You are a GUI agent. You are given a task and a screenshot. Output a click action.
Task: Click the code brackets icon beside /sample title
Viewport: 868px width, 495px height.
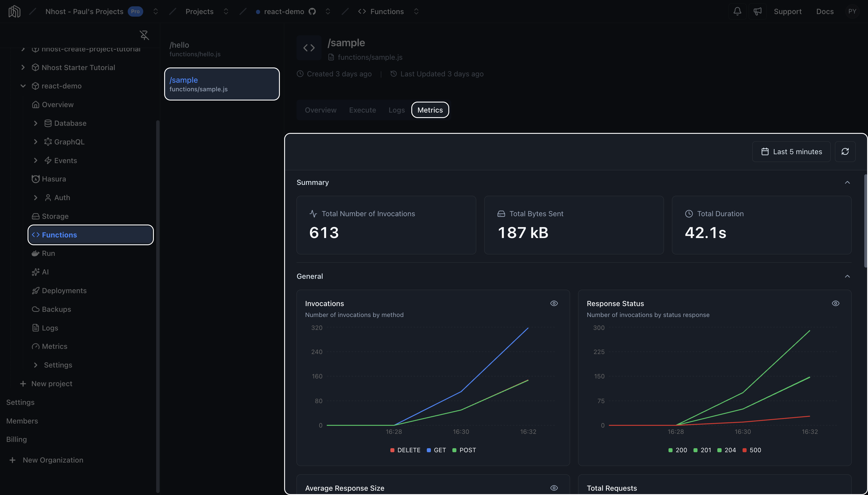click(x=309, y=48)
